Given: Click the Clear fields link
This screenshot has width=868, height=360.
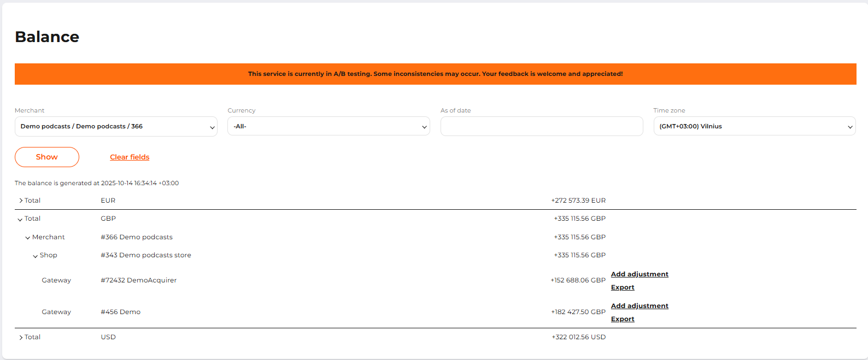Looking at the screenshot, I should (130, 157).
